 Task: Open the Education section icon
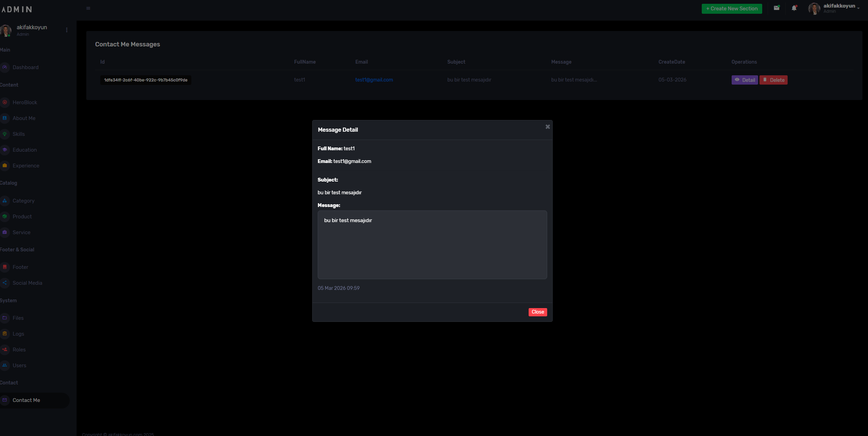pos(5,150)
